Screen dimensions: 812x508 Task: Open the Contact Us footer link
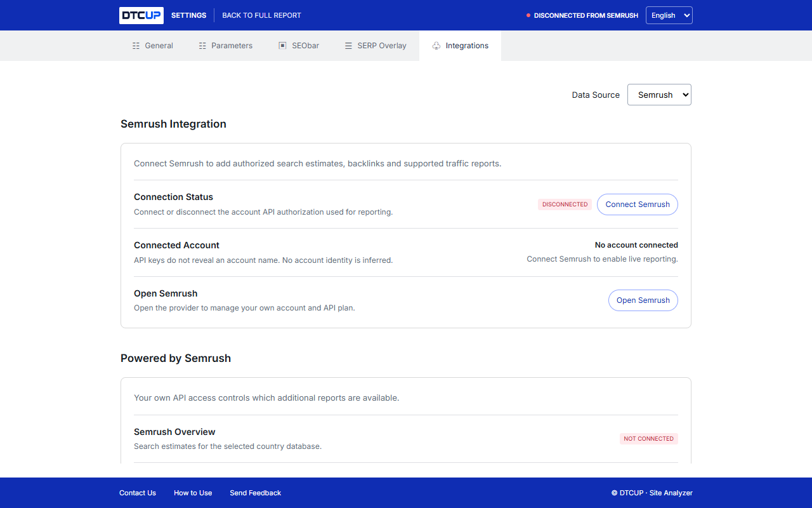pos(138,493)
